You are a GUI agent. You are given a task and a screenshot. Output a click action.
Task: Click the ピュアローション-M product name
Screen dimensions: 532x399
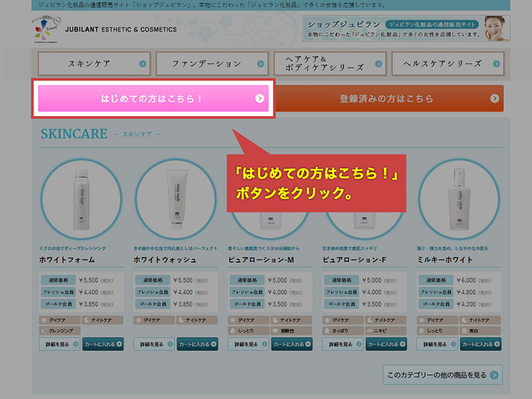[x=261, y=260]
